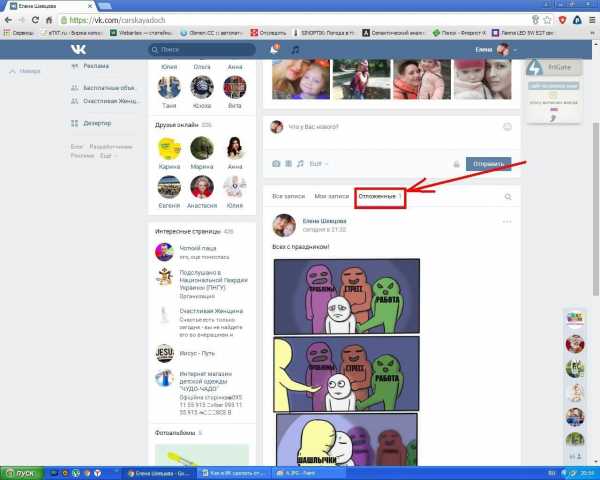Click the Windows 'пуск' Start button
Screen dimensions: 600x480
pos(21,473)
